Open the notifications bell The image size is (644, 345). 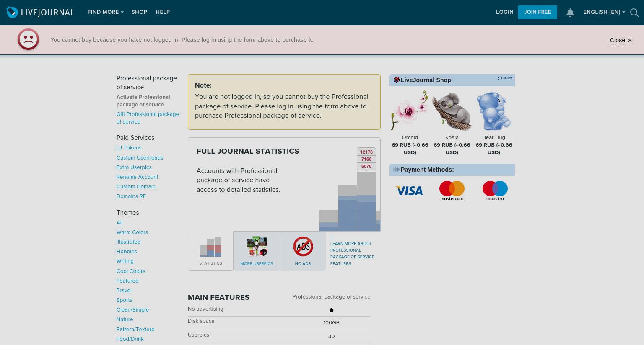click(570, 13)
